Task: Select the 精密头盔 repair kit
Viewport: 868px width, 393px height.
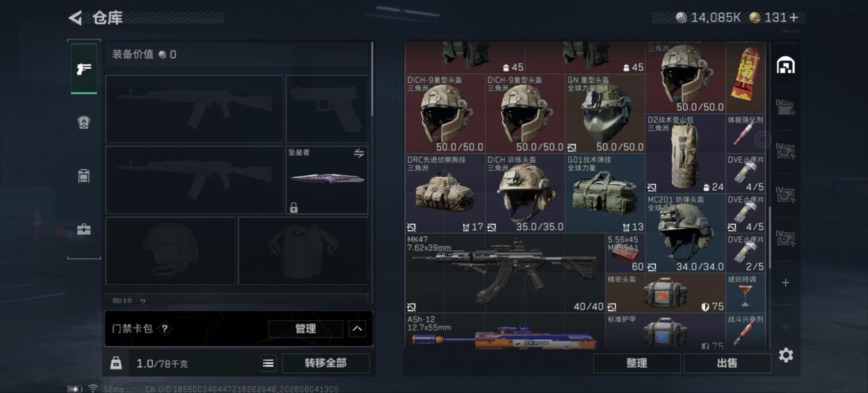Action: 665,294
